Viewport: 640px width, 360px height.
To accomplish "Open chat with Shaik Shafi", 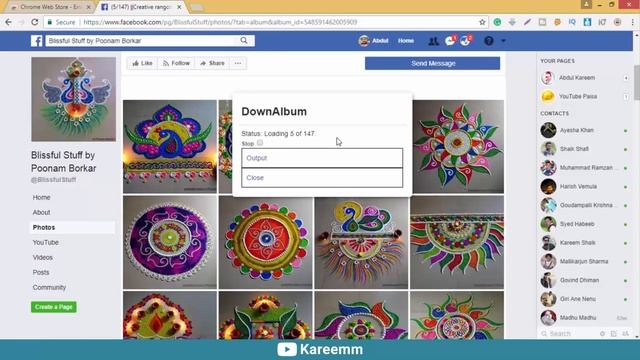I will pyautogui.click(x=584, y=149).
